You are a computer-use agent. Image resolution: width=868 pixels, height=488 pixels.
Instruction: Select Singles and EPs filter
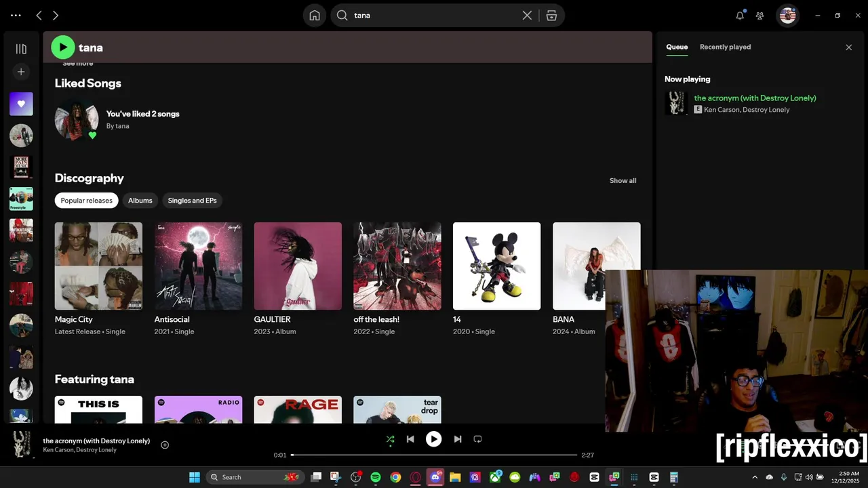[193, 201]
